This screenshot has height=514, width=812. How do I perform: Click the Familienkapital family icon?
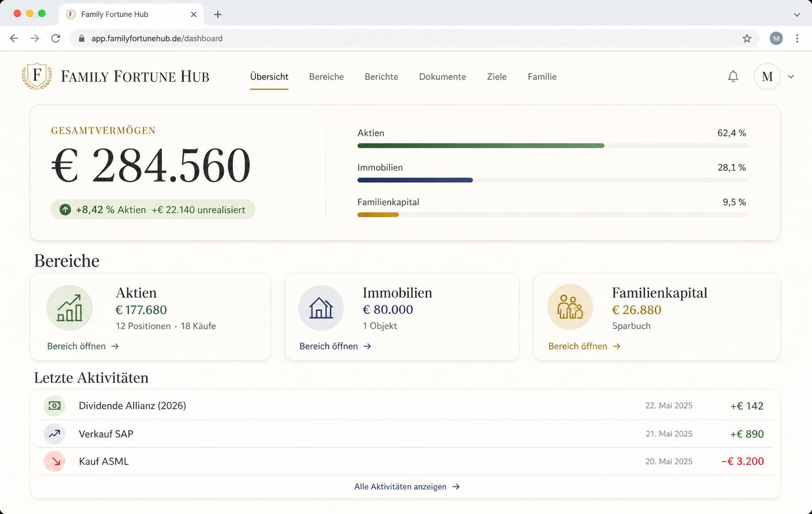pyautogui.click(x=570, y=307)
